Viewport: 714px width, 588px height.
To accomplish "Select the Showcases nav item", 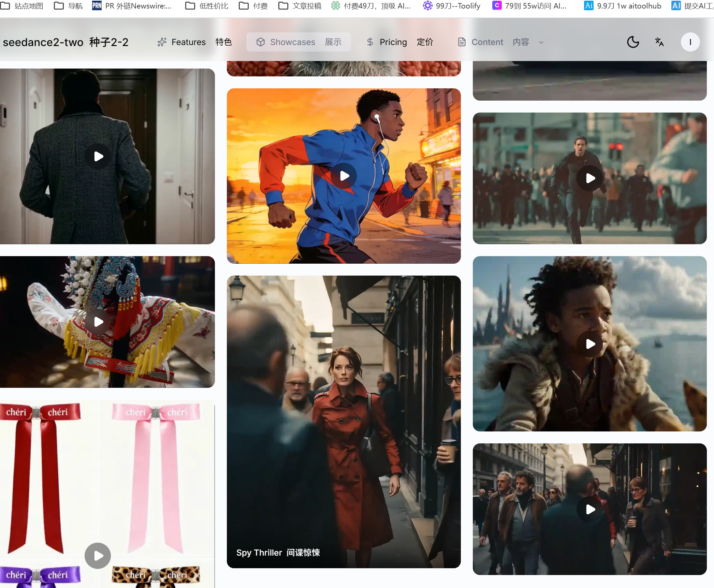I will click(293, 42).
